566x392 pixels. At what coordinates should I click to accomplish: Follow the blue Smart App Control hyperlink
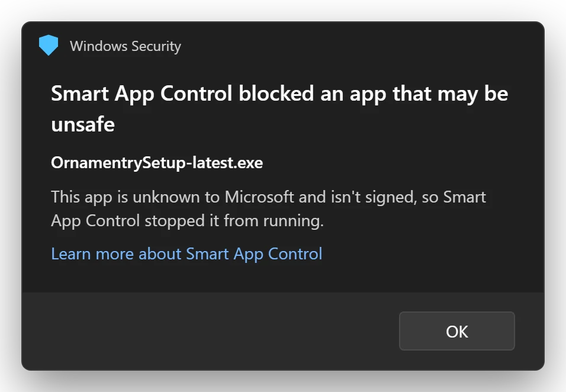tap(186, 254)
